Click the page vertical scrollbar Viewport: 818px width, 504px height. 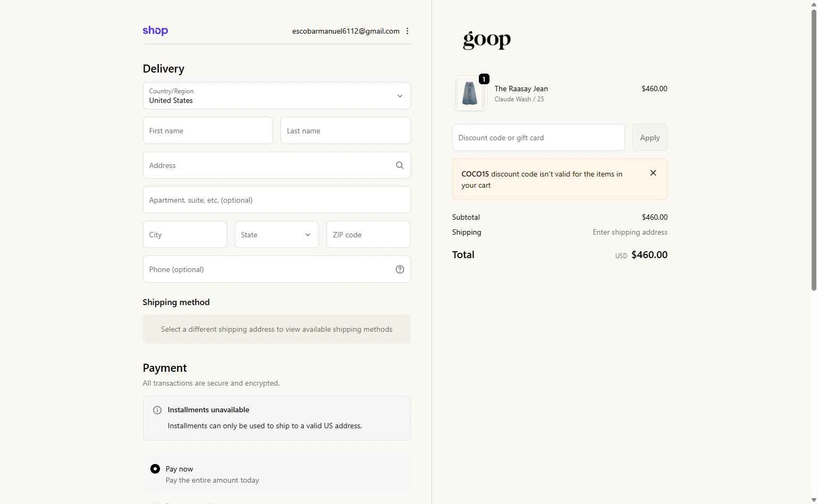[814, 149]
